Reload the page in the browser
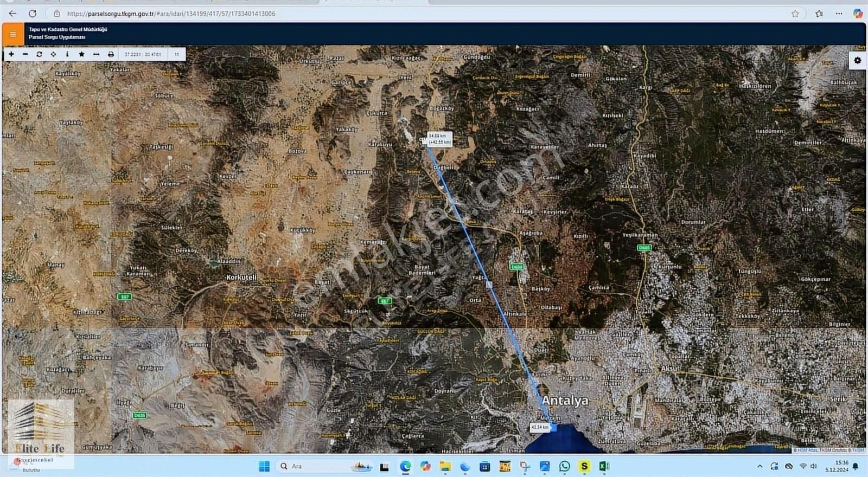 [x=33, y=14]
